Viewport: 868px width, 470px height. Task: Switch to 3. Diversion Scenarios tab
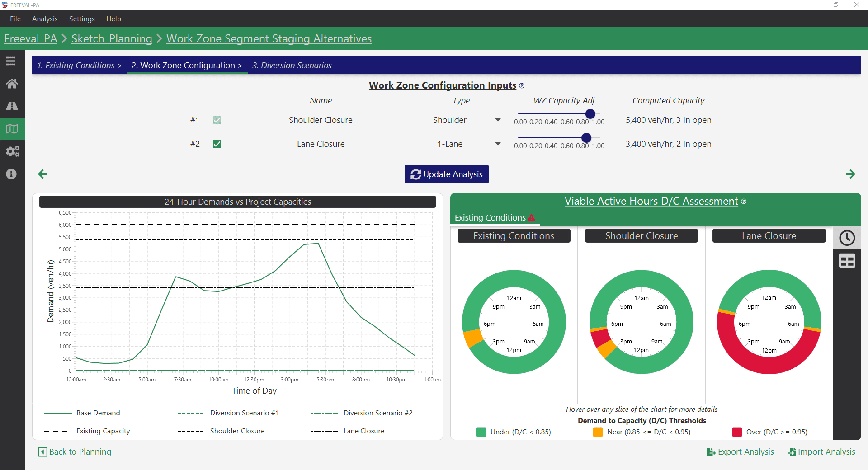[x=292, y=66]
